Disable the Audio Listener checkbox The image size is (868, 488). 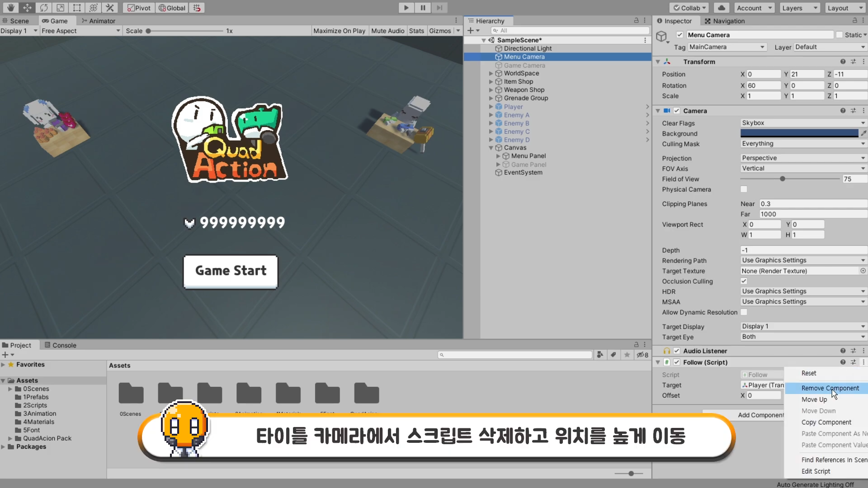click(677, 351)
